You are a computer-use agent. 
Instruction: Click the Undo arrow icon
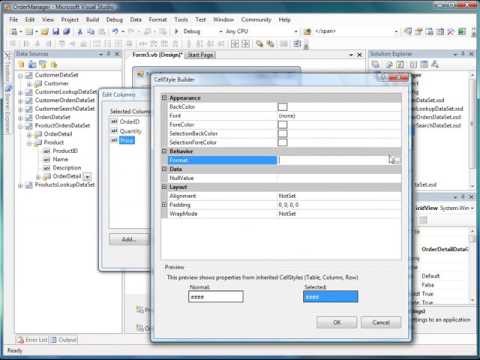click(x=115, y=31)
